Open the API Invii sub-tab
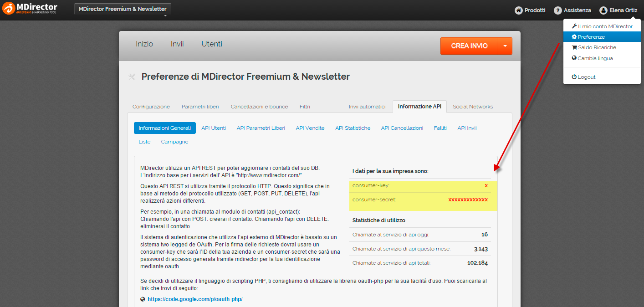The height and width of the screenshot is (307, 644). click(467, 128)
